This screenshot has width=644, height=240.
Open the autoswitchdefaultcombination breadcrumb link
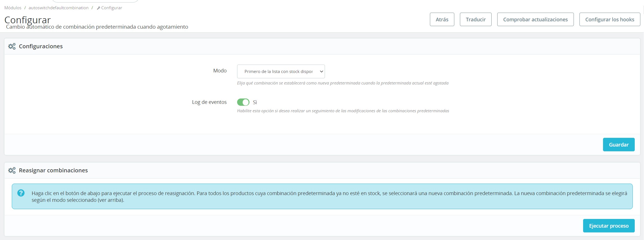tap(58, 8)
